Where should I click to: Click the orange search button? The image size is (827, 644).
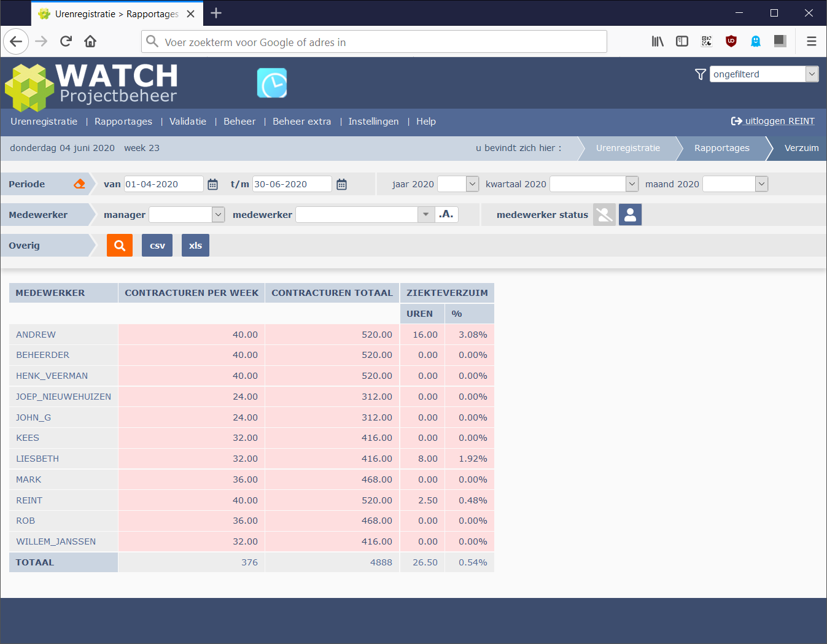[x=120, y=246]
